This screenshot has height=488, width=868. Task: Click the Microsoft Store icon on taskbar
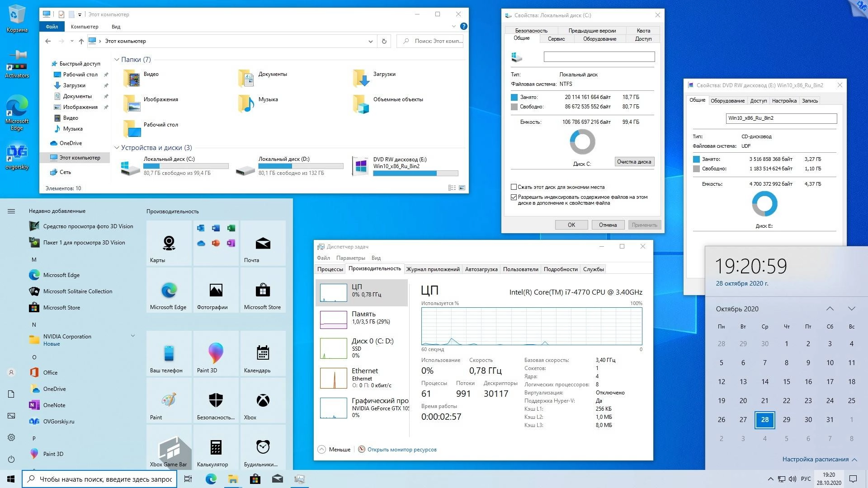coord(255,479)
